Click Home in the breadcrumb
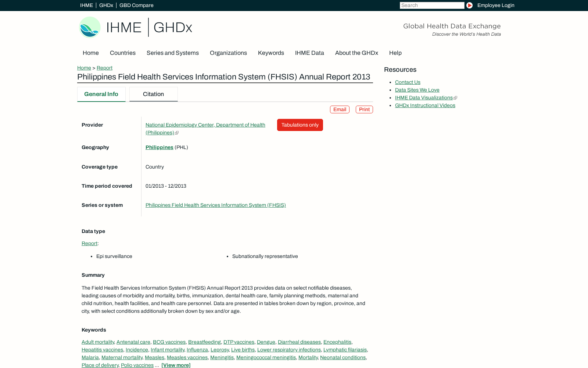Viewport: 588px width, 368px height. click(x=84, y=68)
